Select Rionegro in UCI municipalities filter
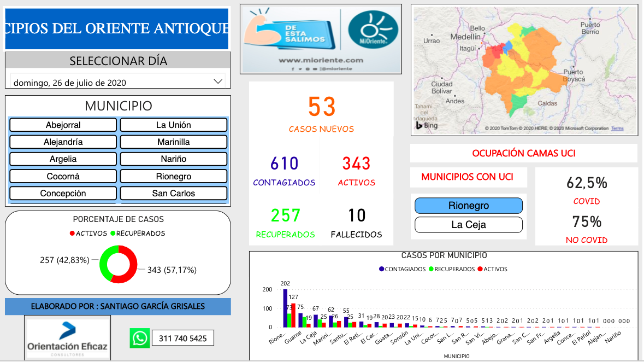This screenshot has width=644, height=362. click(x=468, y=206)
